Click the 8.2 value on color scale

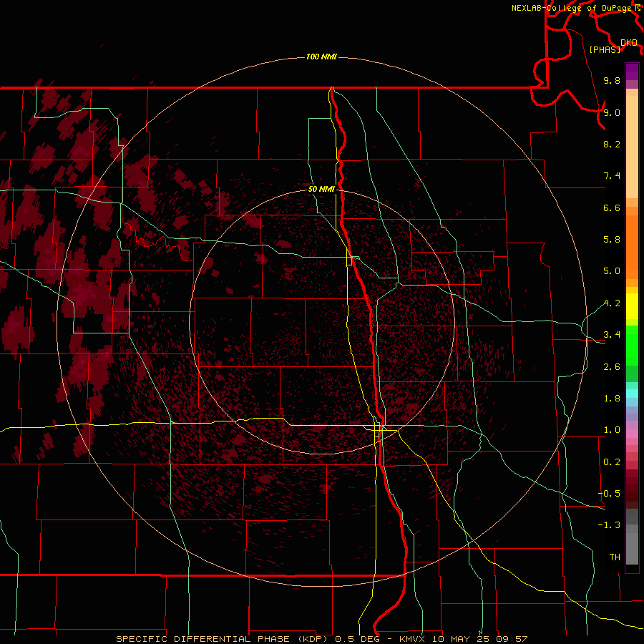coord(612,144)
